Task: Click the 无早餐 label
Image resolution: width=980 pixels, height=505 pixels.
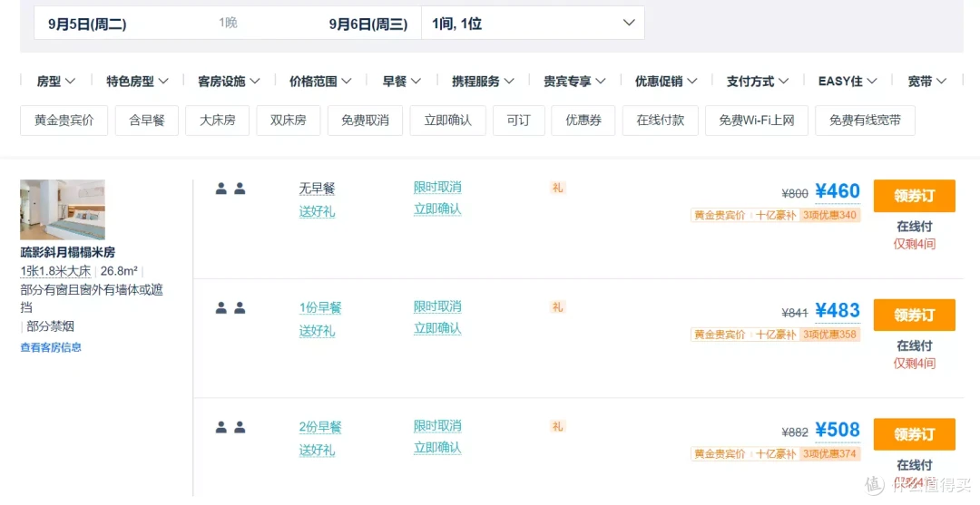Action: 317,189
